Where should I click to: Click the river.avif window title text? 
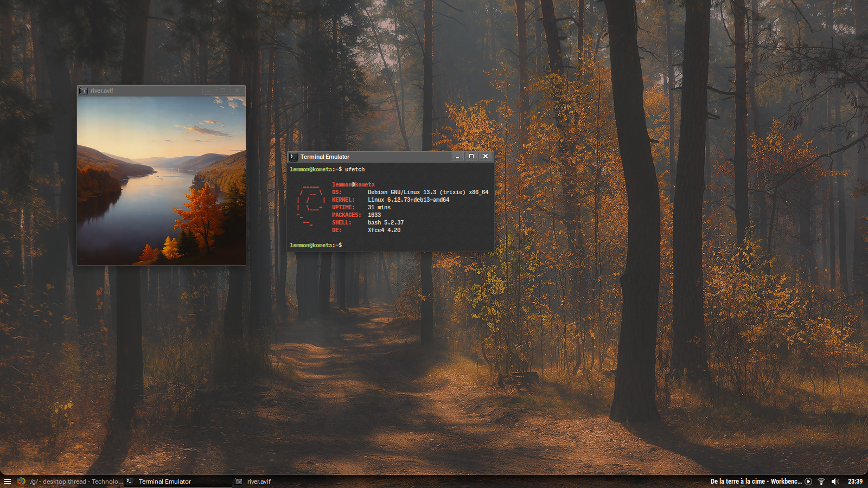tap(102, 91)
